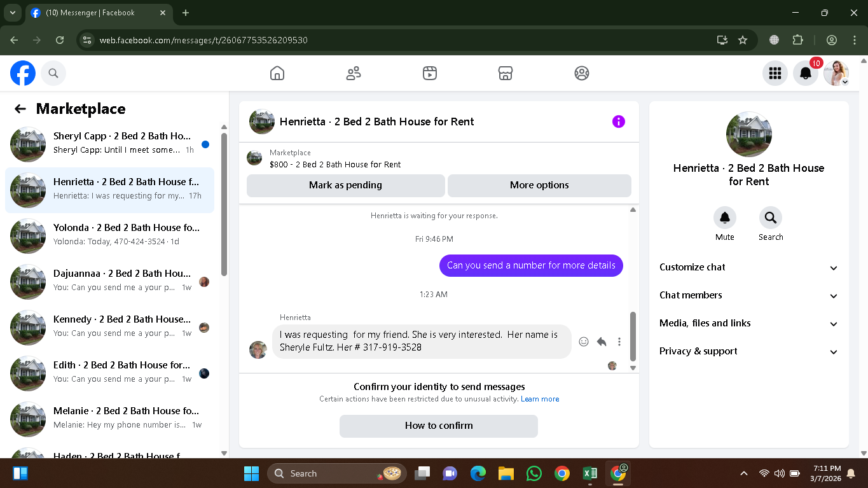Click the Facebook logo
The height and width of the screenshot is (488, 868).
click(x=23, y=73)
